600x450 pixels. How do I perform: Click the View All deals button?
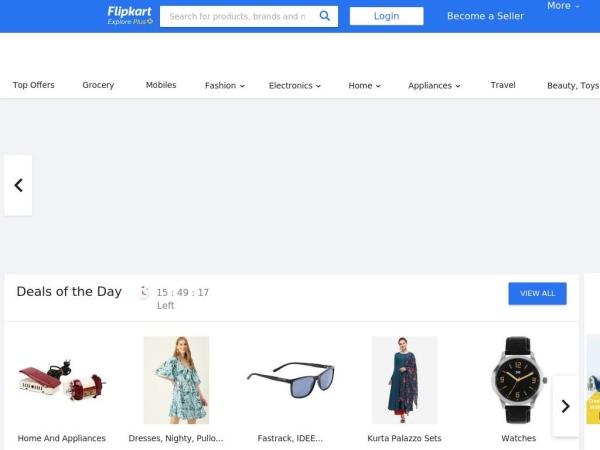click(537, 293)
